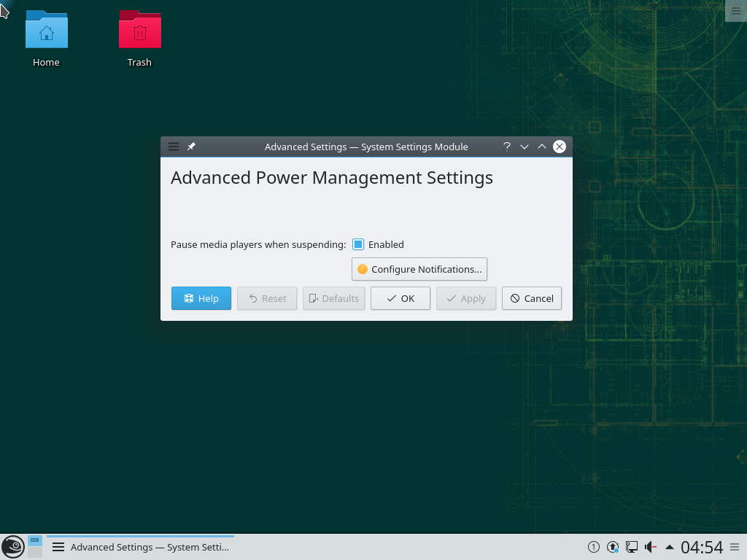Open desktop toolbox menu at top-right corner
Image resolution: width=747 pixels, height=560 pixels.
tap(735, 10)
